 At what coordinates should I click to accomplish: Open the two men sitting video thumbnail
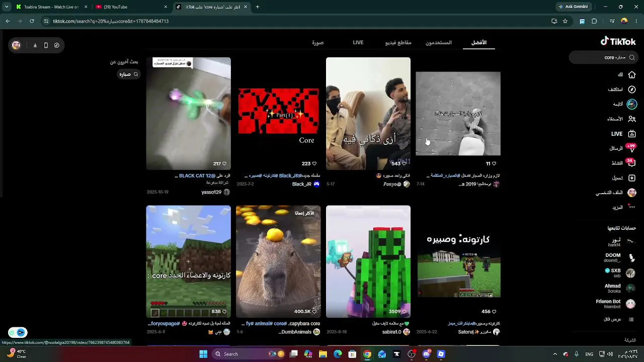368,114
